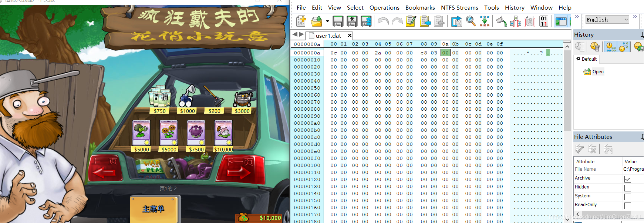Click the Go To offset icon
The height and width of the screenshot is (224, 644).
457,21
